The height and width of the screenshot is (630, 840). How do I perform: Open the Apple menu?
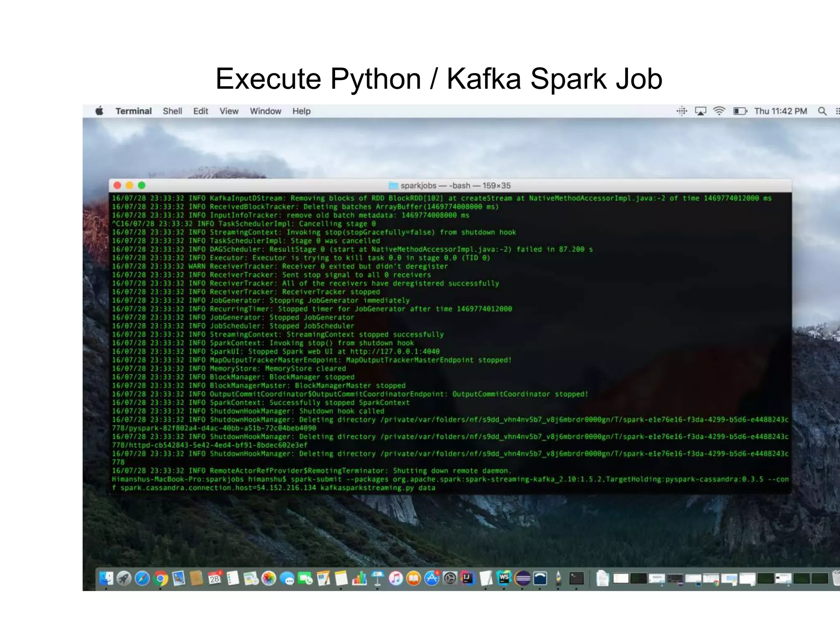pyautogui.click(x=99, y=111)
